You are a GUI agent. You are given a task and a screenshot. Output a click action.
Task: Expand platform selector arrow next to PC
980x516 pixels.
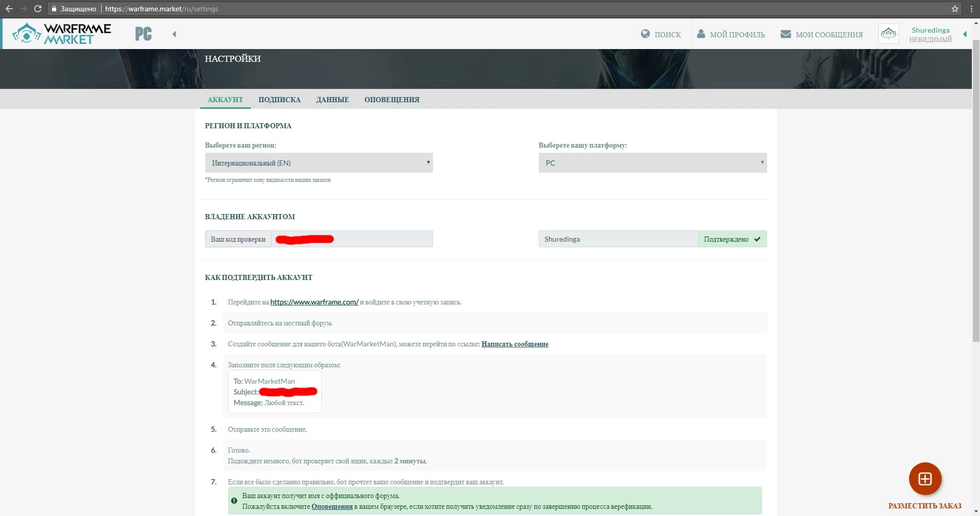(174, 34)
